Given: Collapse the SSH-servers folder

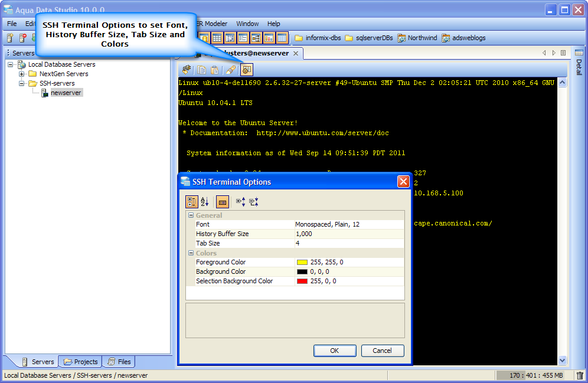Looking at the screenshot, I should 21,83.
